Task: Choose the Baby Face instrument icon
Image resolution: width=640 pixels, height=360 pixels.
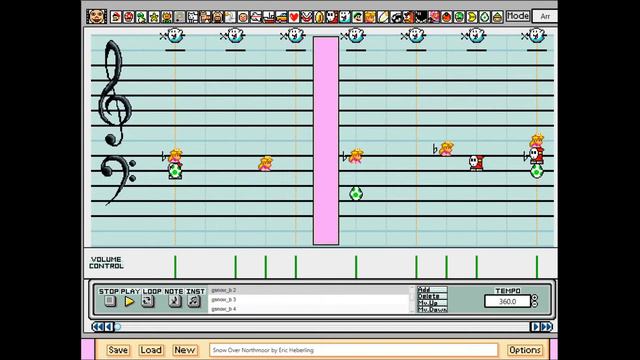Action: tap(243, 17)
